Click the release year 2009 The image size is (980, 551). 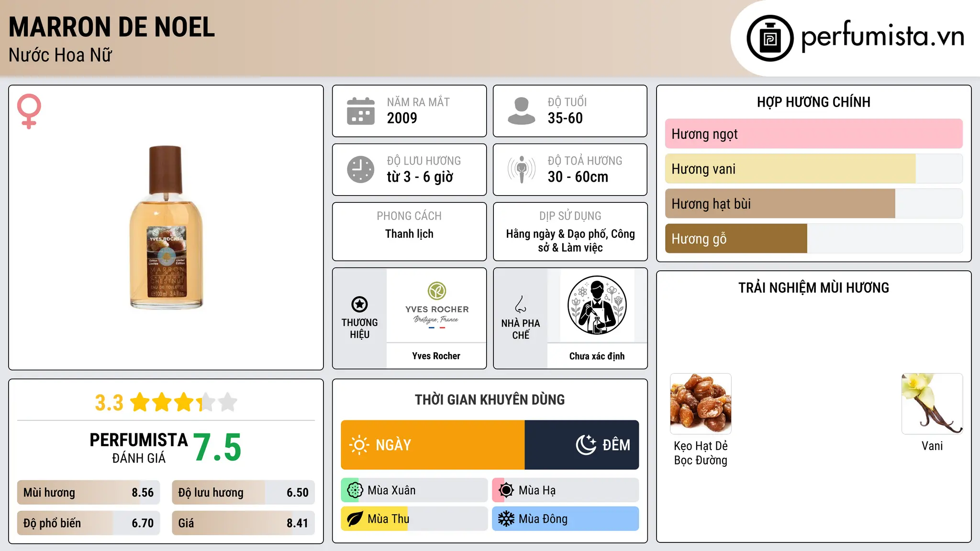[402, 118]
